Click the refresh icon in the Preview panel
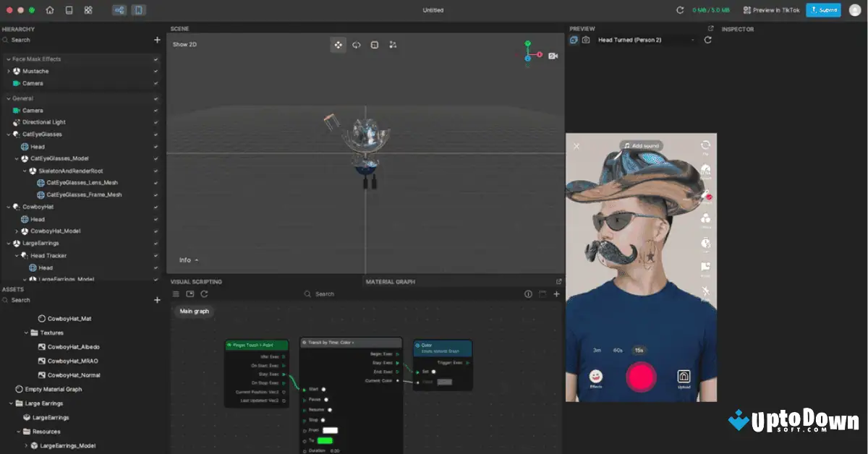 point(707,41)
